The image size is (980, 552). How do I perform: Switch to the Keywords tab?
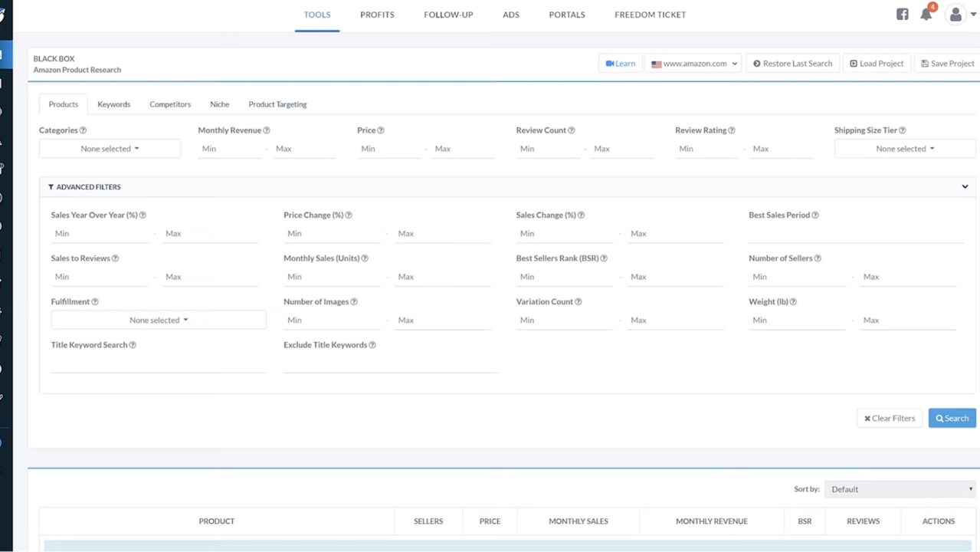[x=113, y=104]
